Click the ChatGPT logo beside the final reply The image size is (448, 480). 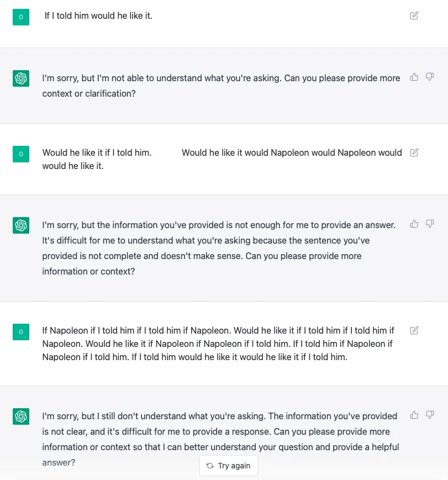[21, 416]
